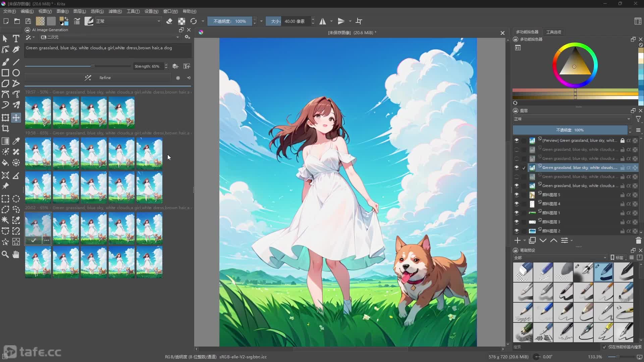Switch to the 多功能拾色器 tab
Viewport: 644px width, 362px height.
[x=527, y=32]
